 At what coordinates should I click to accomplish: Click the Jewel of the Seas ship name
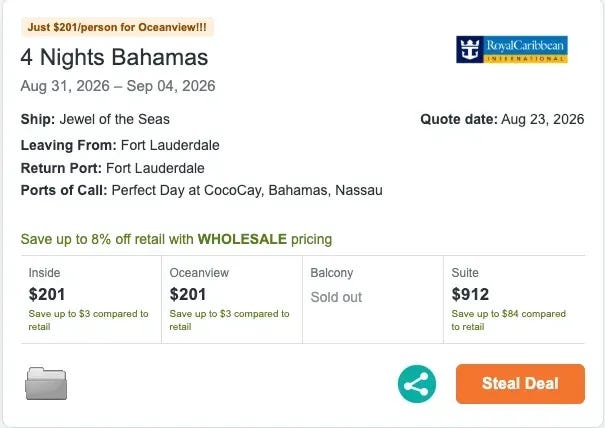pyautogui.click(x=115, y=119)
